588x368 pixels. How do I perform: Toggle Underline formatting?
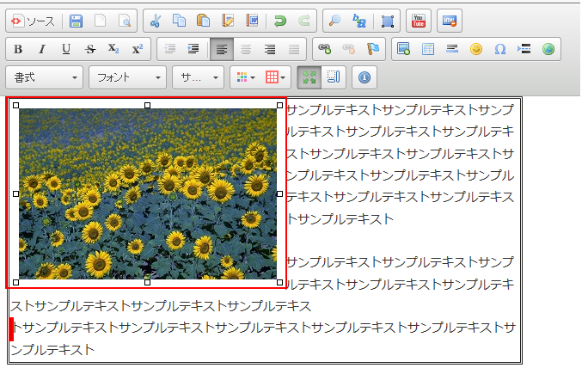pyautogui.click(x=66, y=49)
